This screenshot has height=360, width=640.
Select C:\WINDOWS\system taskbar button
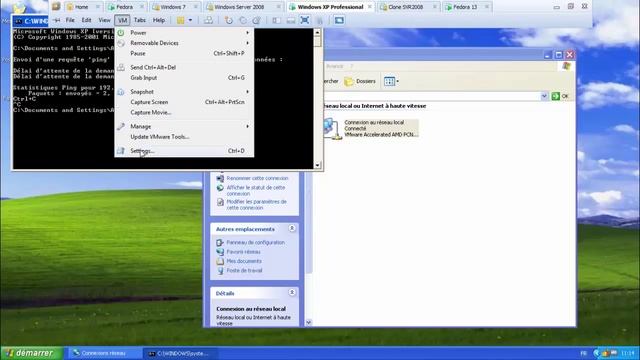180,353
